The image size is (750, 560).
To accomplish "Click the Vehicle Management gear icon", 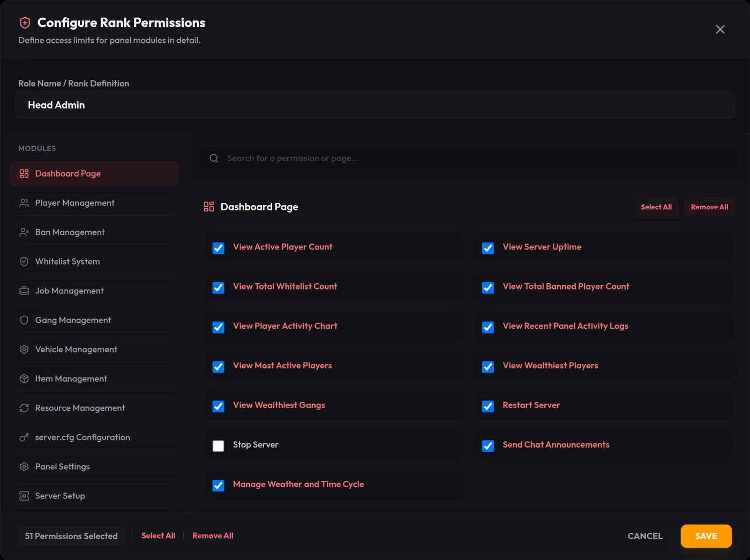I will click(x=24, y=349).
